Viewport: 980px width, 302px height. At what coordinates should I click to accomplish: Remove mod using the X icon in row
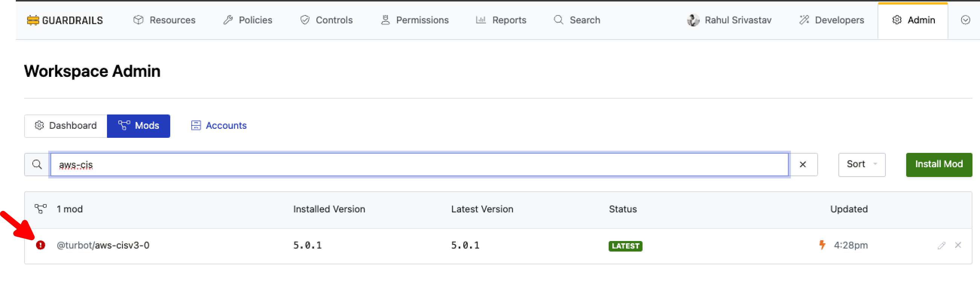[x=958, y=245]
